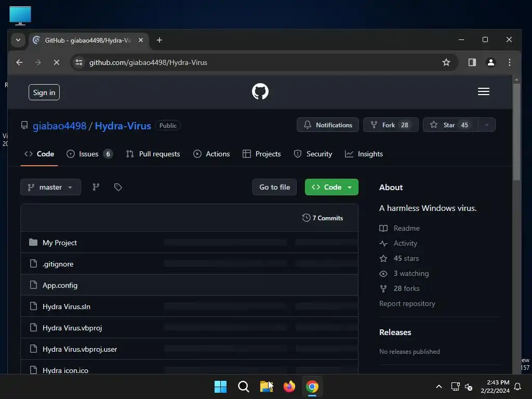The height and width of the screenshot is (399, 532).
Task: Click the Sign in button
Action: coord(44,92)
